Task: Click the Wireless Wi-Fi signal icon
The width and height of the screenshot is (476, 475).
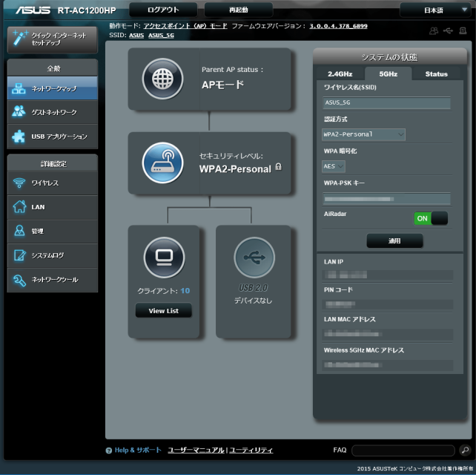Action: [x=19, y=183]
